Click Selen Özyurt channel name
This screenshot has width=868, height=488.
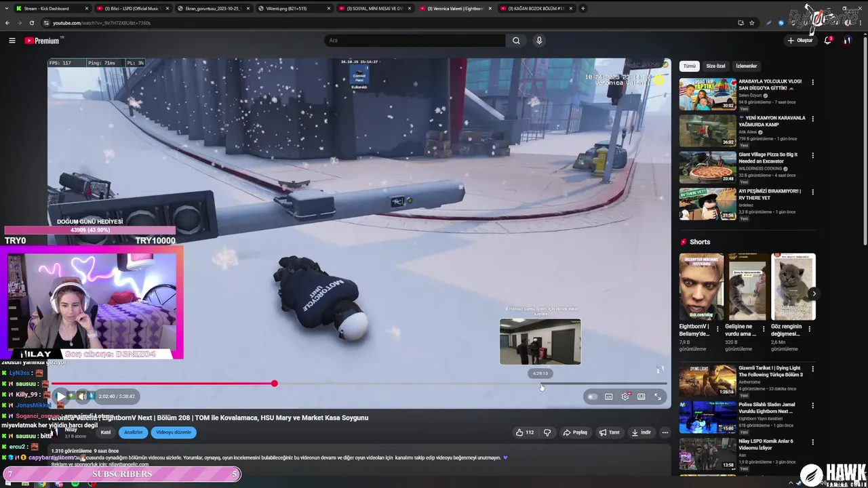coord(750,96)
